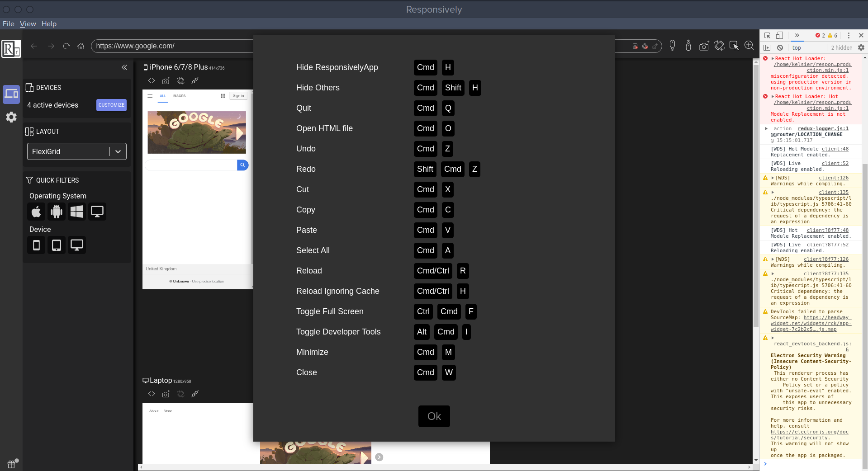Take screenshot of iPhone 6/7/8 Plus
Screen dimensions: 868x471
coord(166,80)
